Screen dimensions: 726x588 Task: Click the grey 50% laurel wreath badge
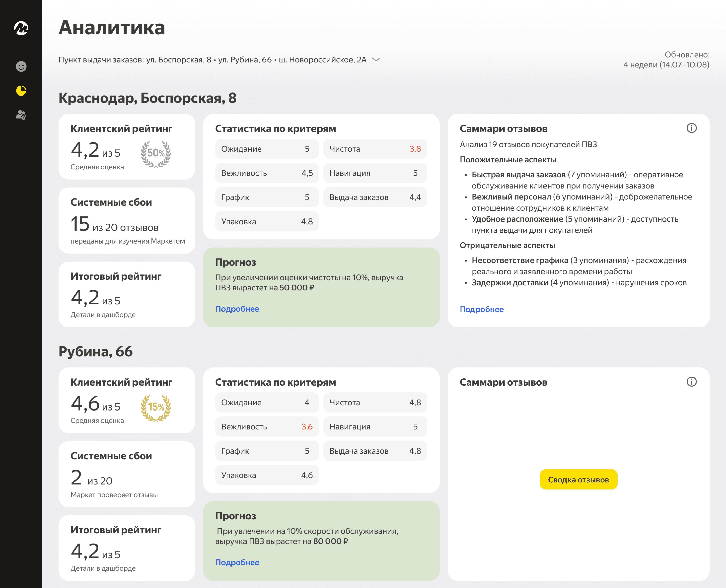156,154
